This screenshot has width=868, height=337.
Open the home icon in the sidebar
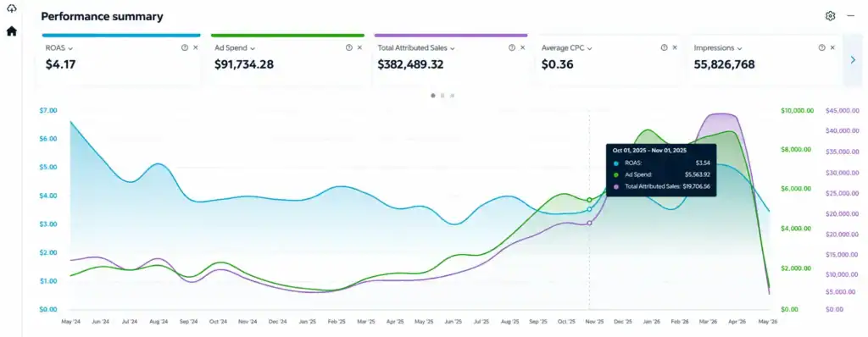(12, 31)
